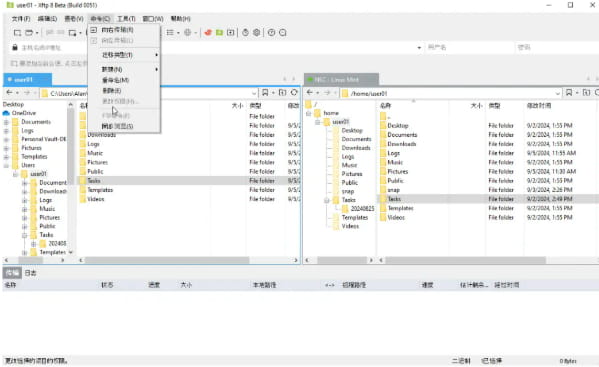Refresh the local pane listing
This screenshot has width=599, height=367.
pyautogui.click(x=294, y=92)
